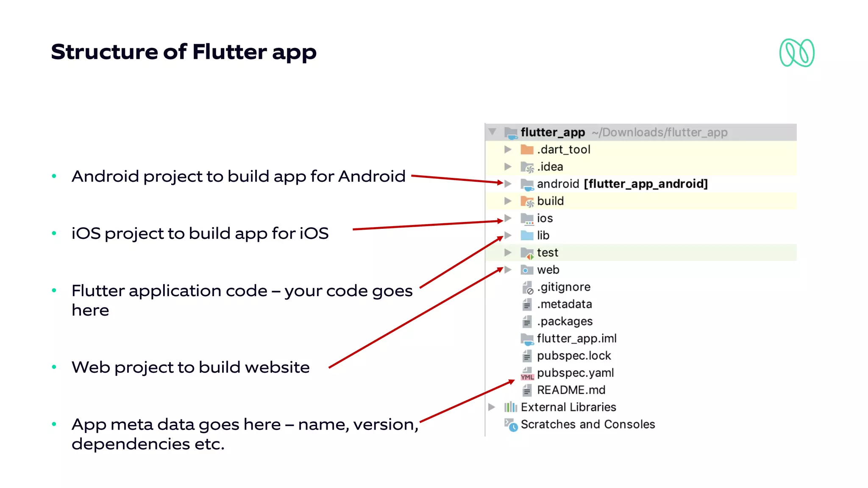Select the README.md file
Screen dimensions: 868x488
click(571, 390)
